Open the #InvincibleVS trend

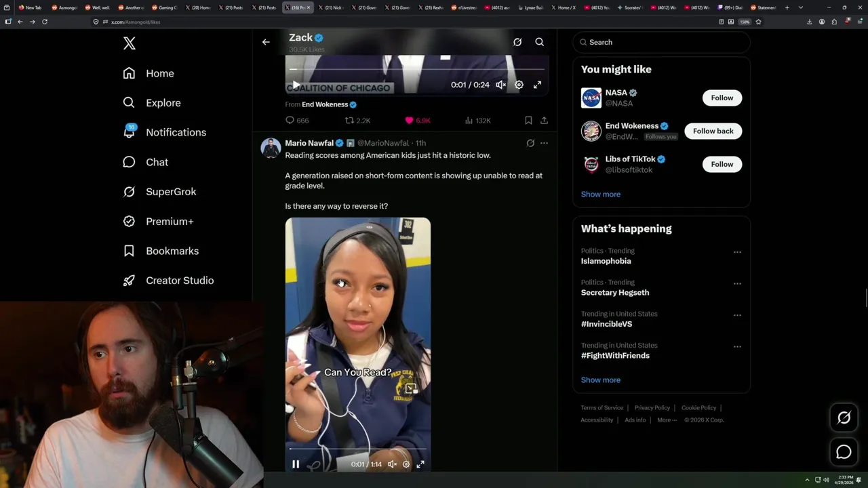coord(607,324)
